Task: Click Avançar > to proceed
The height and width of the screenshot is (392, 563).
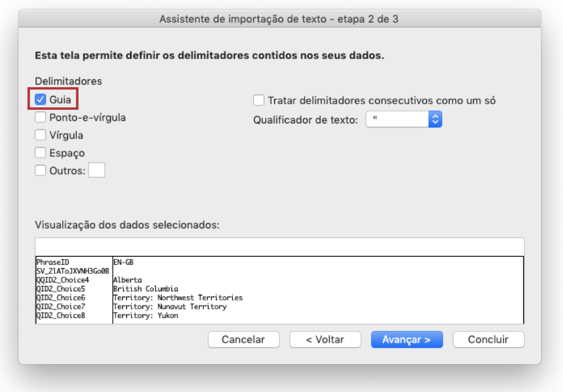Action: point(406,339)
